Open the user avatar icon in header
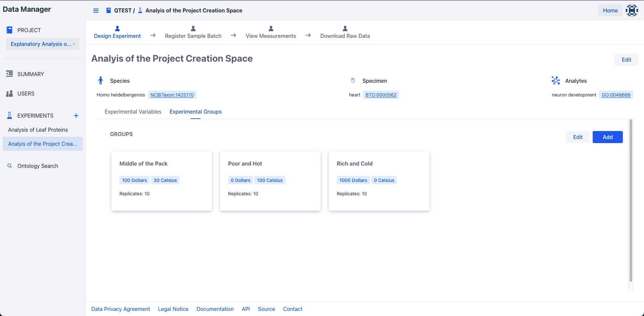Viewport: 644px width, 316px height. click(632, 10)
